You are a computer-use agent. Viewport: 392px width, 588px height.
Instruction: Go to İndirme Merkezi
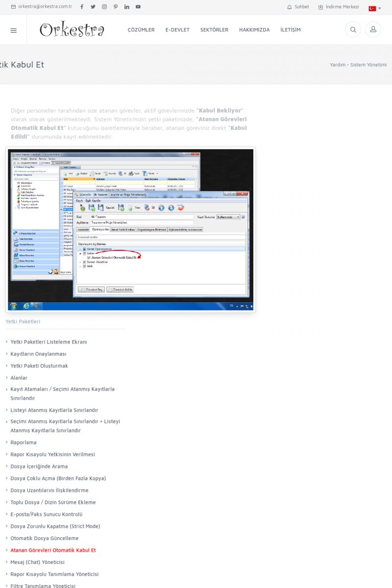coord(339,7)
